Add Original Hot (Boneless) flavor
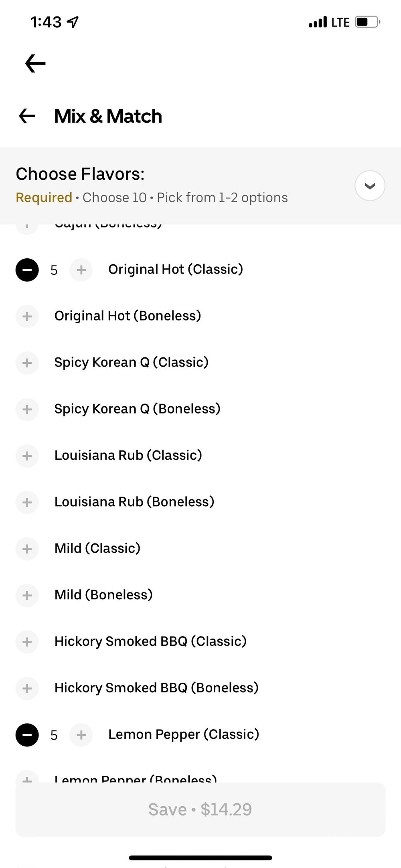Viewport: 401px width, 868px height. 27,316
